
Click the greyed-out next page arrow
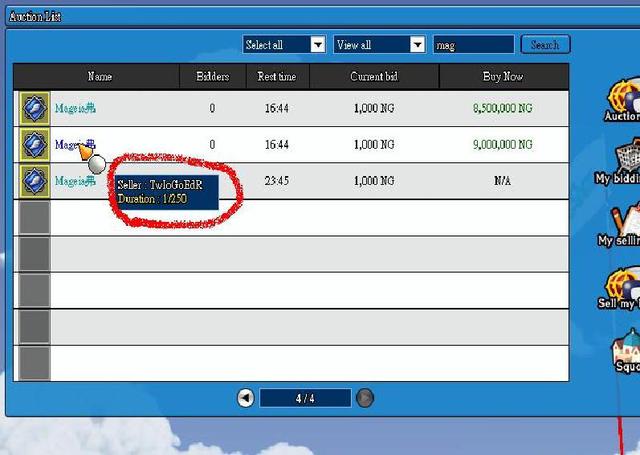(x=365, y=398)
